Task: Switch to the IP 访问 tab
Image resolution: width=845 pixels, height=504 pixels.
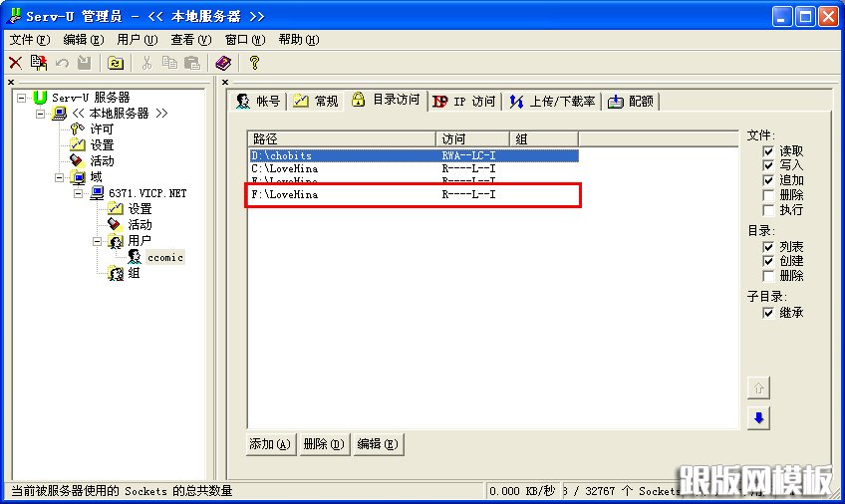Action: (x=464, y=102)
